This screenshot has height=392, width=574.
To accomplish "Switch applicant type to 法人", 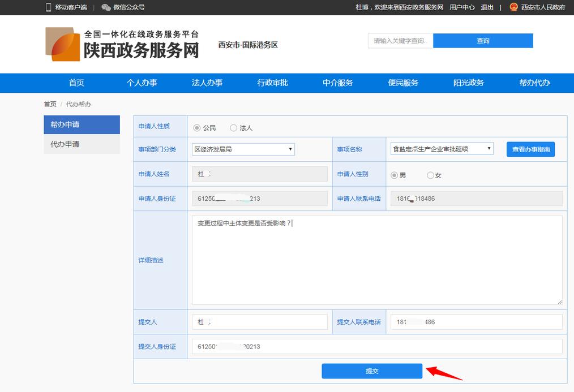I will (233, 128).
